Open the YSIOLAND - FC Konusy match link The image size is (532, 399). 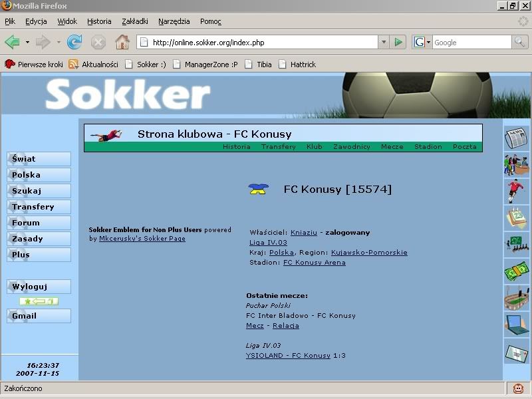click(288, 355)
